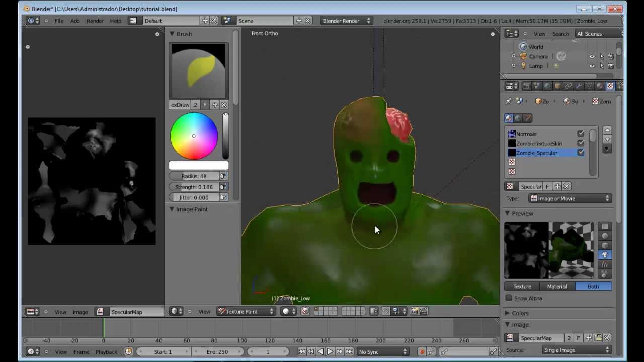The image size is (644, 362).
Task: Disable the Normals texture checkbox
Action: pyautogui.click(x=581, y=134)
